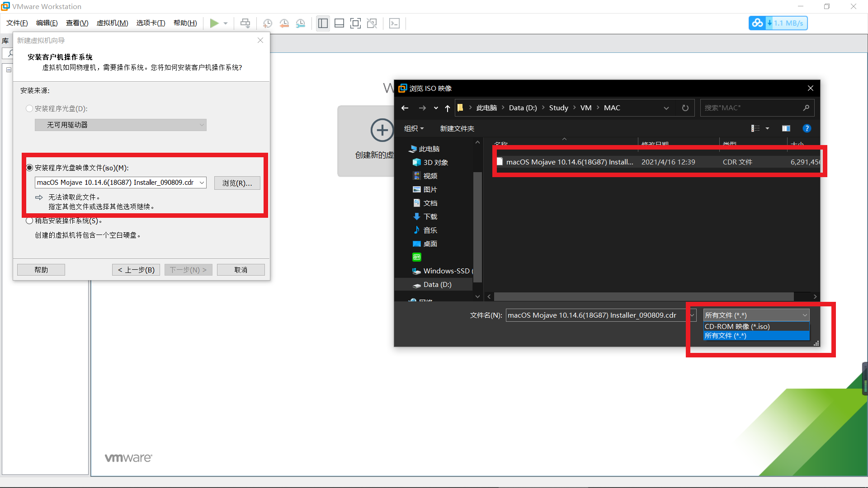Click the green power on play icon
868x488 pixels.
click(x=214, y=23)
